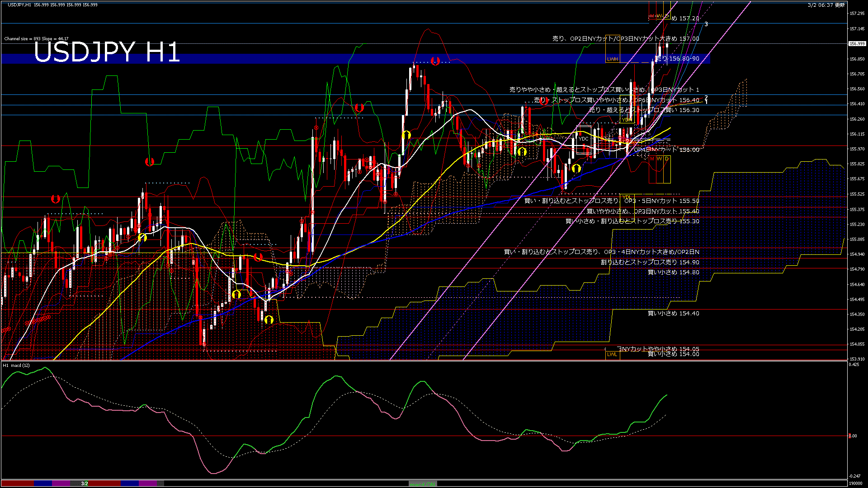
Task: Click the yellow buy signal icon near 155.10
Action: (142, 238)
